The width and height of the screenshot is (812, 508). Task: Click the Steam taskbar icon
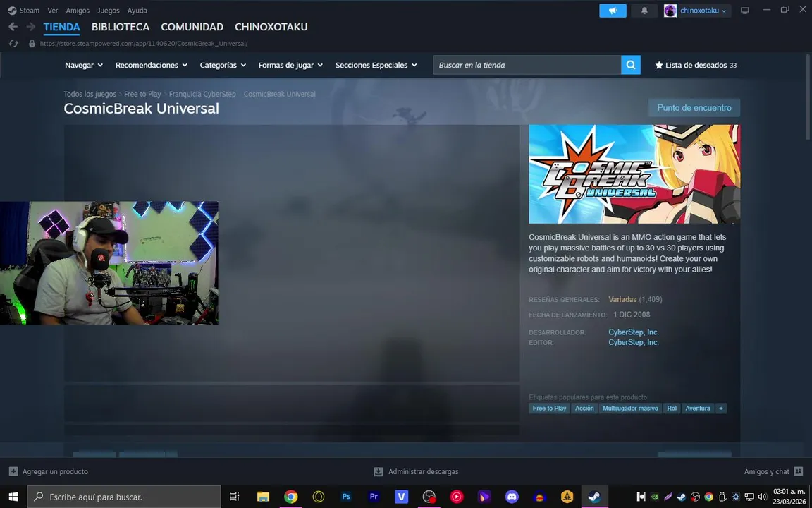pyautogui.click(x=594, y=497)
